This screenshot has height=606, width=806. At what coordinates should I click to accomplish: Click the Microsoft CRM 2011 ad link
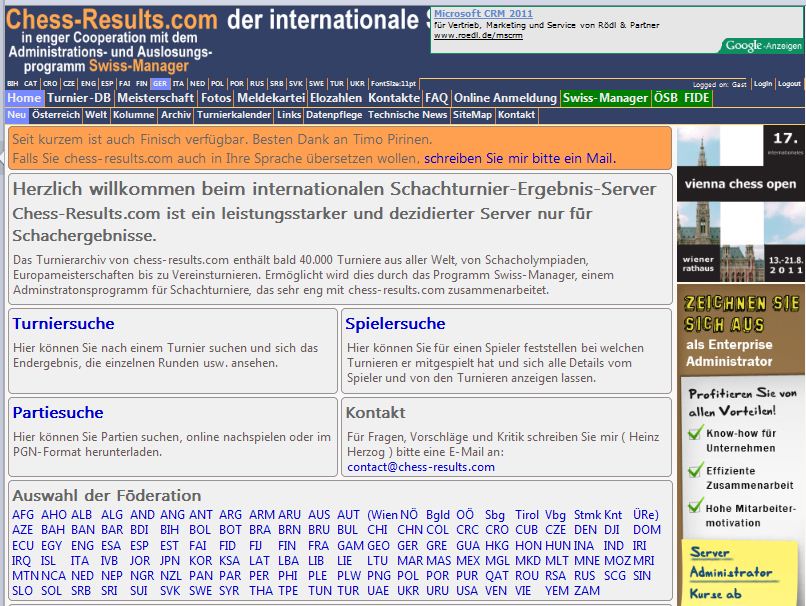tap(482, 14)
